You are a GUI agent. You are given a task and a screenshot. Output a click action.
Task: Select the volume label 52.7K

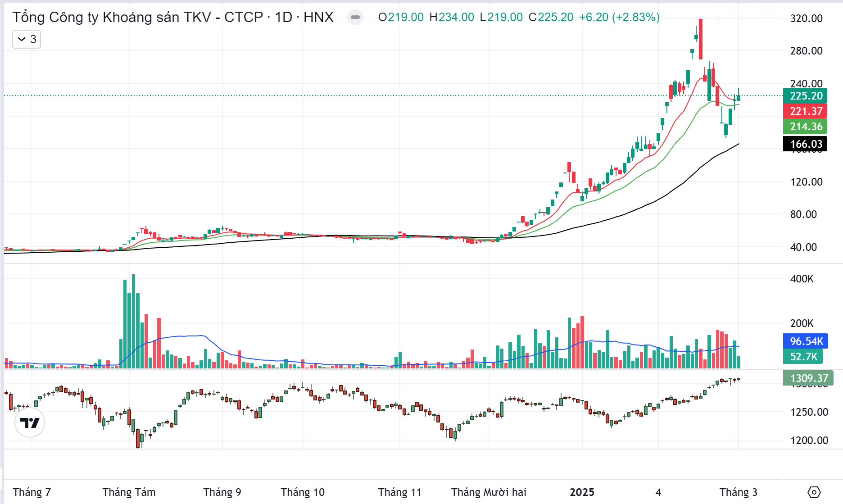click(x=803, y=357)
